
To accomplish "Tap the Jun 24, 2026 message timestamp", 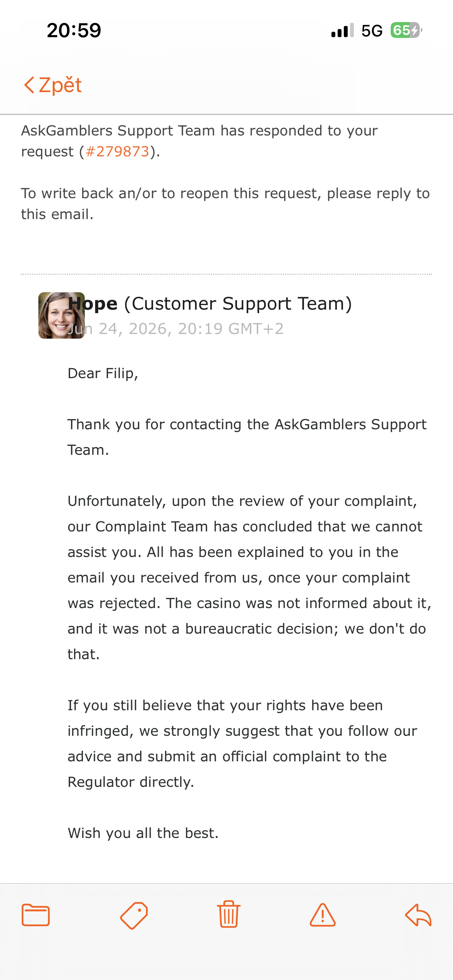I will 176,329.
